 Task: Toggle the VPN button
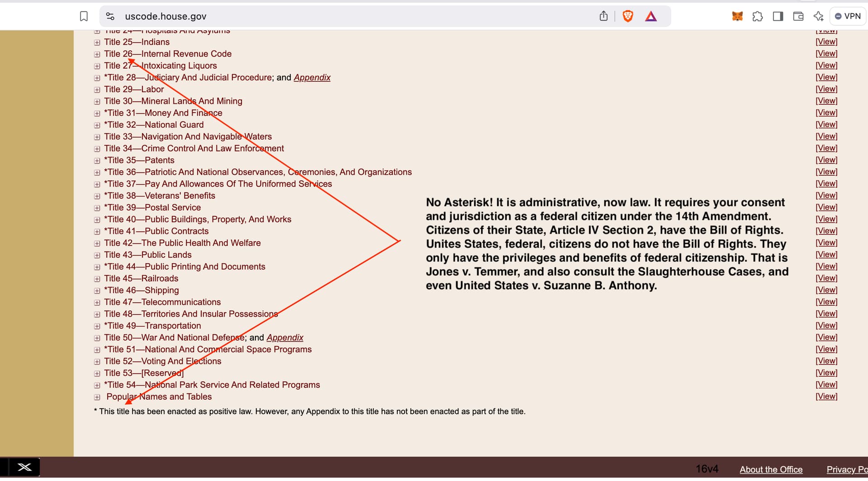pos(848,16)
